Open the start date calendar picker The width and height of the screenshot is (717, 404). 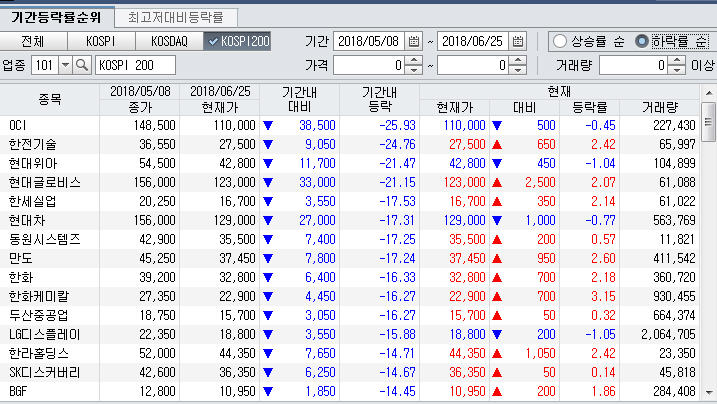(x=414, y=42)
